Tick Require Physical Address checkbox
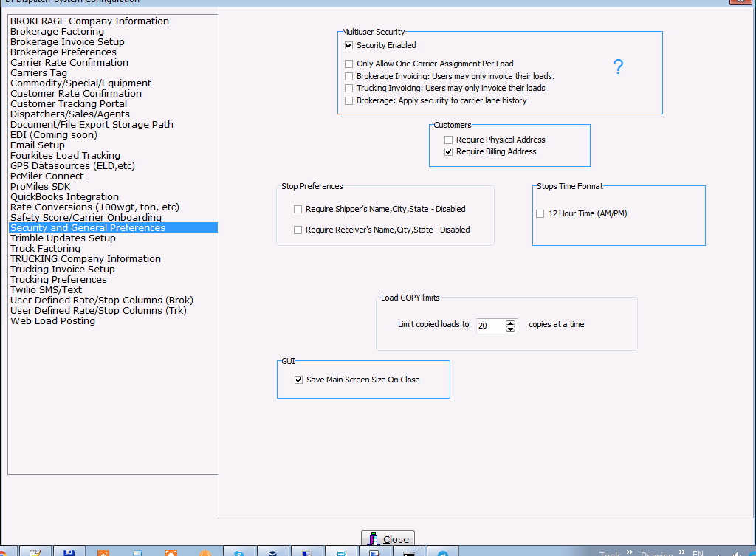 pyautogui.click(x=449, y=140)
